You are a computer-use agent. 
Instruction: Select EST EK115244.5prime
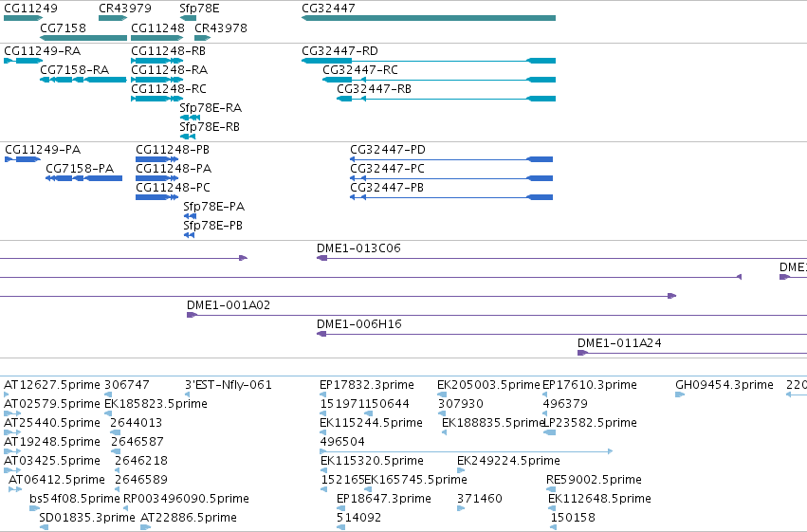pos(322,432)
